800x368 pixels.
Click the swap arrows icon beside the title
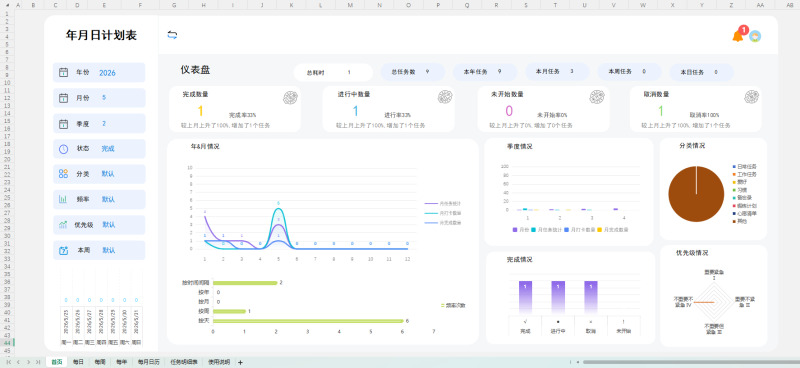172,35
